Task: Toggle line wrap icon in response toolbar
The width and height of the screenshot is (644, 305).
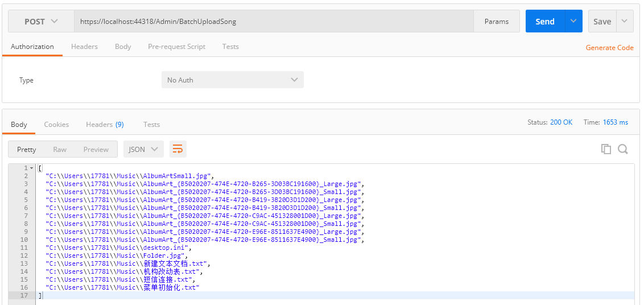Action: pyautogui.click(x=177, y=149)
